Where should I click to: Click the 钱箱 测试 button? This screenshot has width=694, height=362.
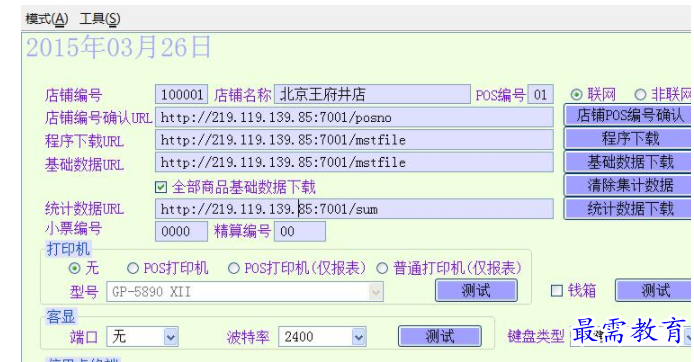click(x=654, y=291)
